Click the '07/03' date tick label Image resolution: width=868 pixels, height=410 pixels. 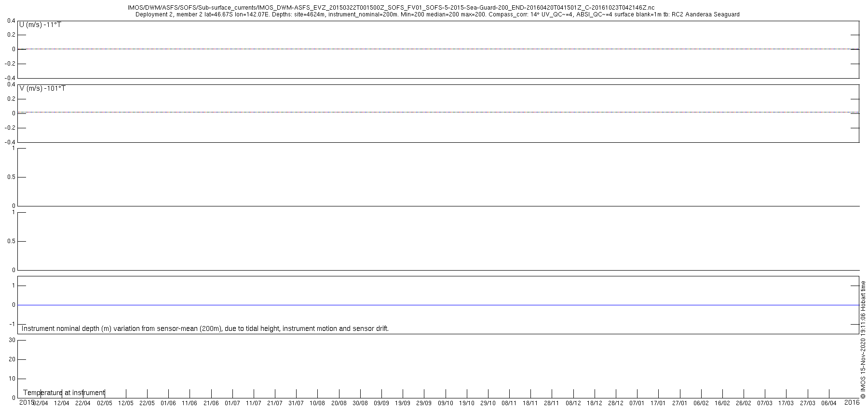pyautogui.click(x=765, y=403)
